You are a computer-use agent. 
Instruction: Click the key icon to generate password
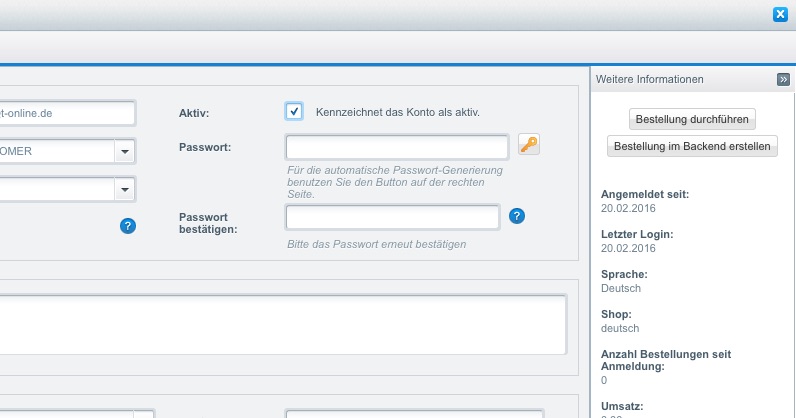pyautogui.click(x=529, y=146)
